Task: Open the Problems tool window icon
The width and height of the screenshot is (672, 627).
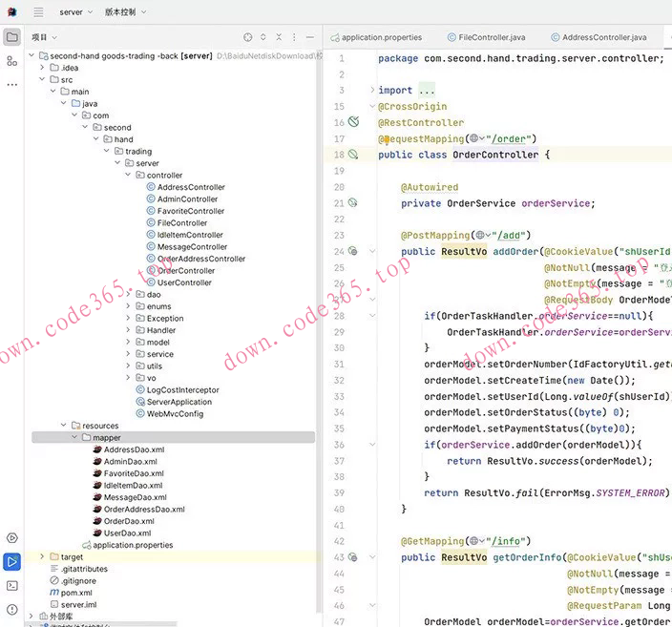Action: [x=11, y=609]
